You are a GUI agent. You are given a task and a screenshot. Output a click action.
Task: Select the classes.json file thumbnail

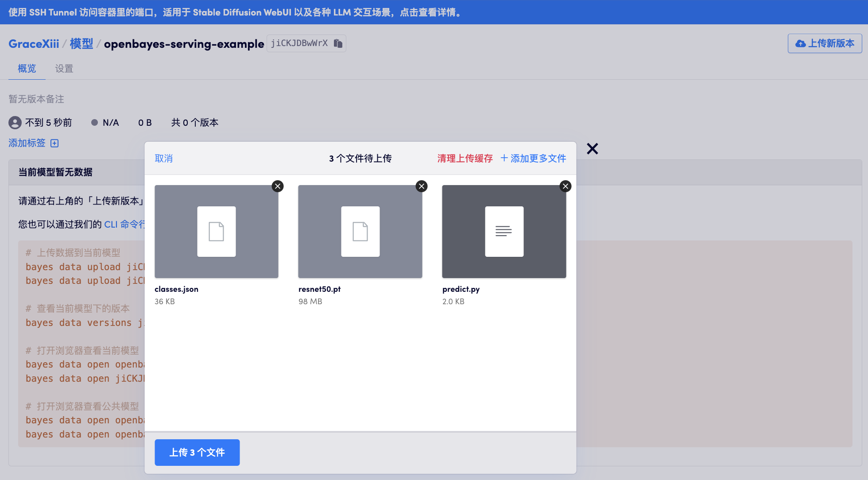(217, 232)
